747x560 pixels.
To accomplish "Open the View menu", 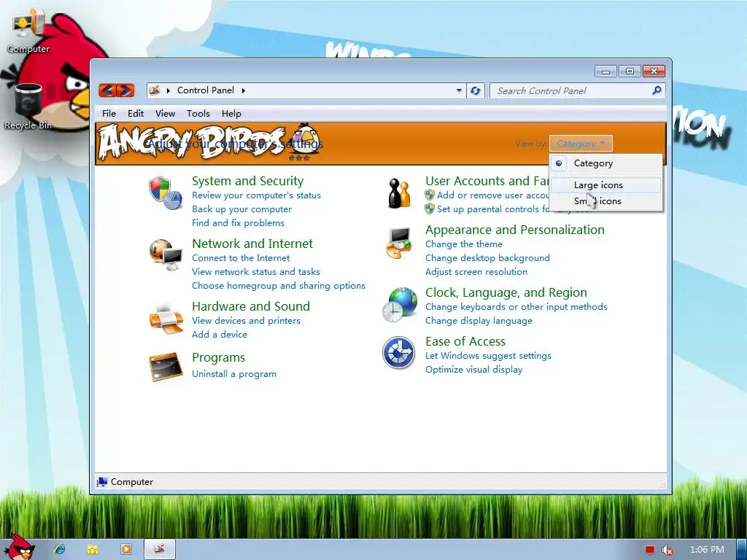I will point(165,113).
